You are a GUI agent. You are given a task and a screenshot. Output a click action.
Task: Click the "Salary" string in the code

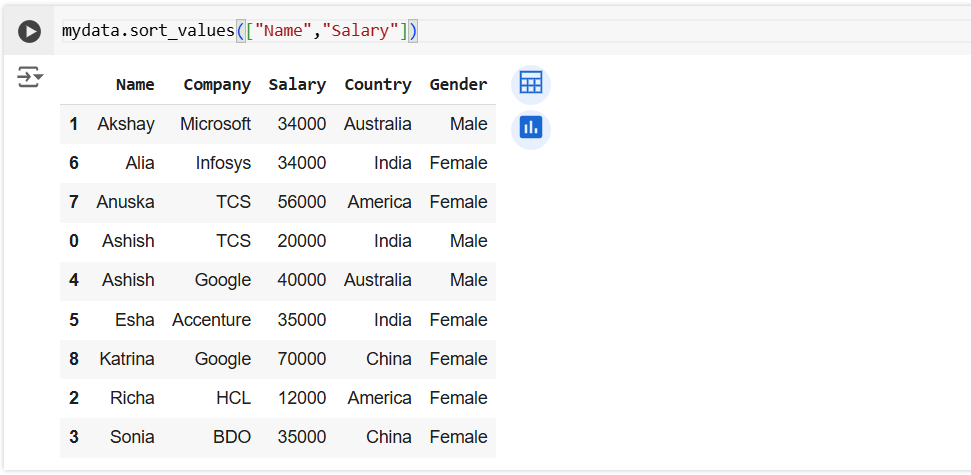[x=360, y=31]
